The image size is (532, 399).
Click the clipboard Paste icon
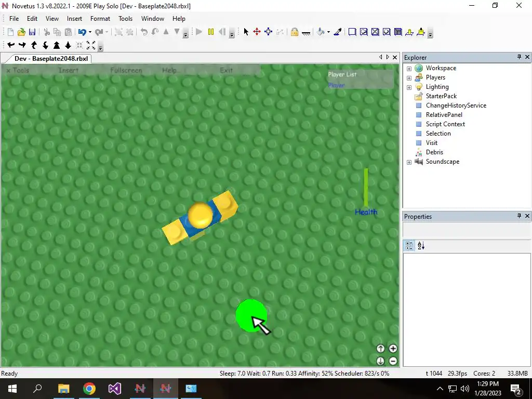pyautogui.click(x=68, y=32)
